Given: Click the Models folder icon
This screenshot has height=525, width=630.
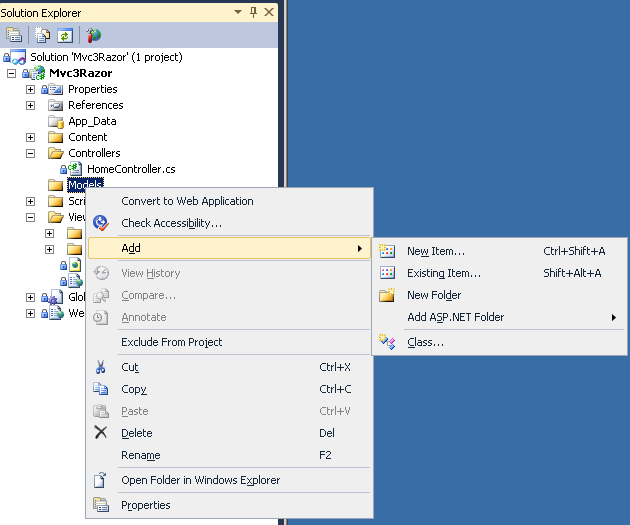Looking at the screenshot, I should tap(55, 185).
